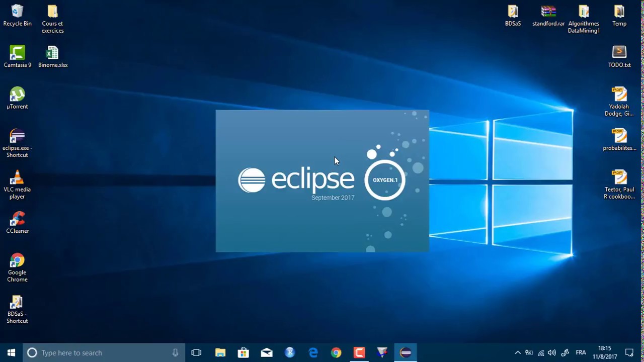Select the BDSaS Shortcut desktop icon
This screenshot has height=362, width=644.
(x=17, y=309)
